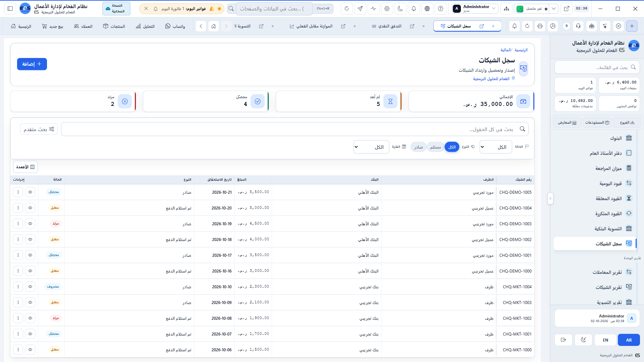Image resolution: width=644 pixels, height=362 pixels.
Task: Click the paper plane send icon
Action: [360, 9]
